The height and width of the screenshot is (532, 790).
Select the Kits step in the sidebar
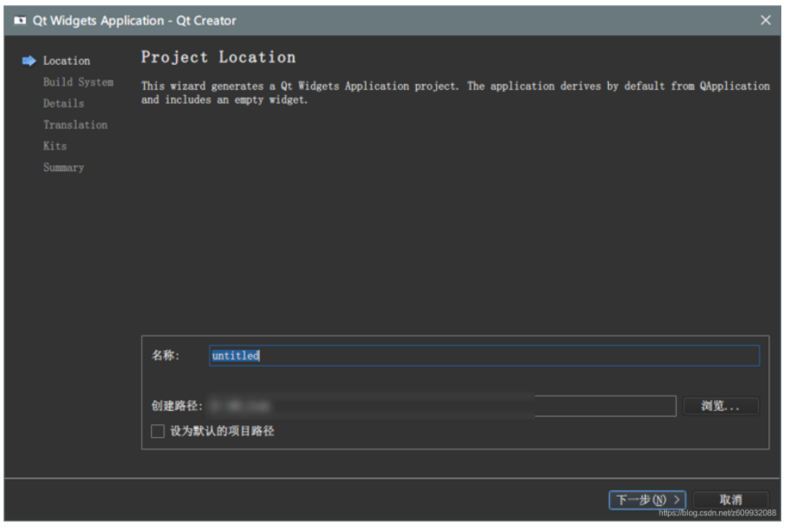click(x=54, y=146)
